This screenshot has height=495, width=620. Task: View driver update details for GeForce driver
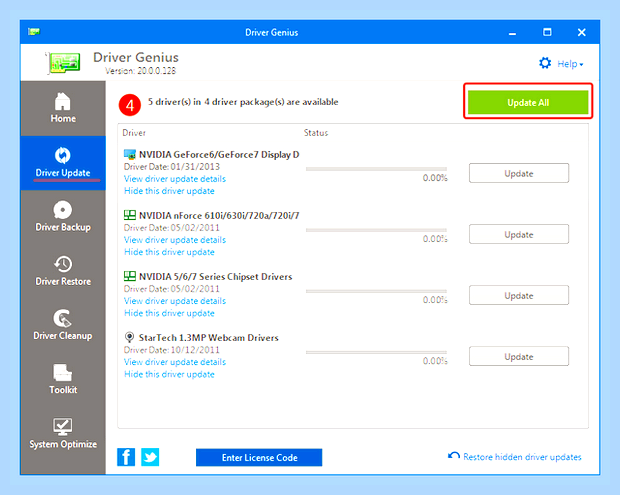pos(175,179)
